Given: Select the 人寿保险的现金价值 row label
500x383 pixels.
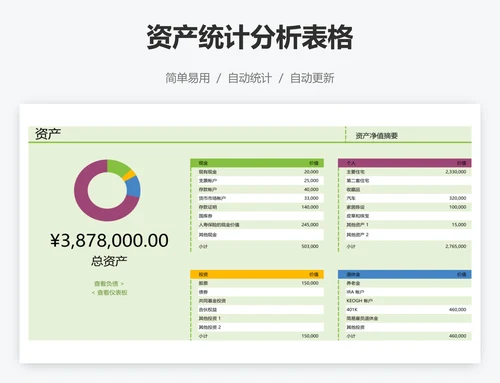Looking at the screenshot, I should point(219,225).
